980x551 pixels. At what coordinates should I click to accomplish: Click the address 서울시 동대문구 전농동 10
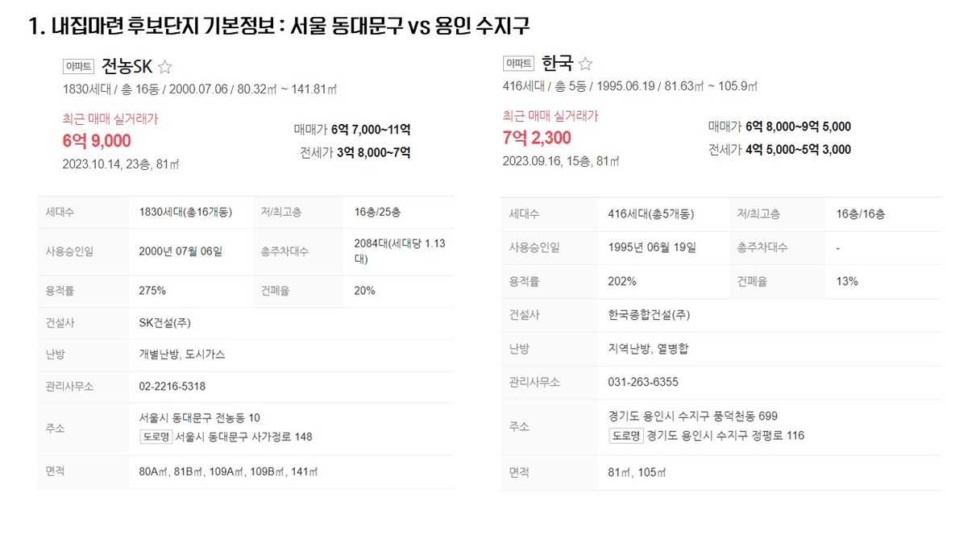pyautogui.click(x=200, y=418)
